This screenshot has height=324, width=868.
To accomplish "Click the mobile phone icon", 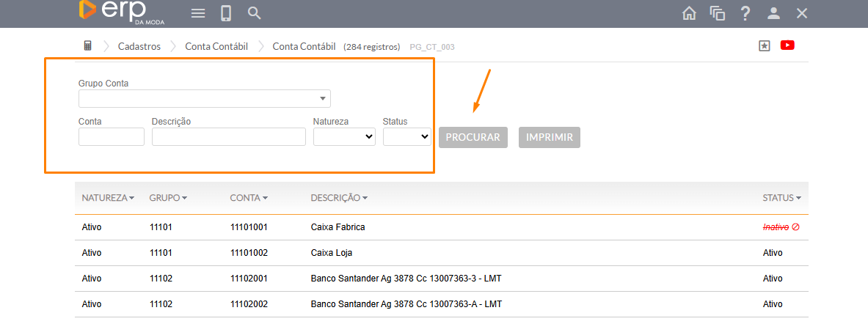I will tap(226, 13).
